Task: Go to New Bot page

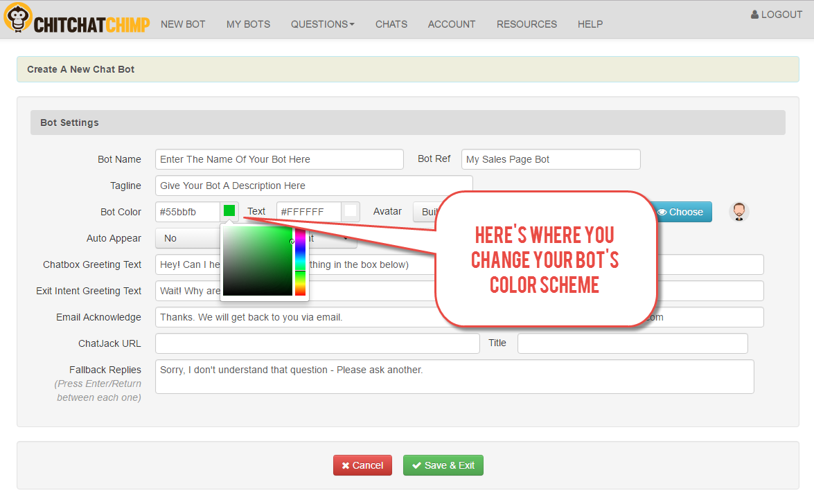Action: pos(183,24)
